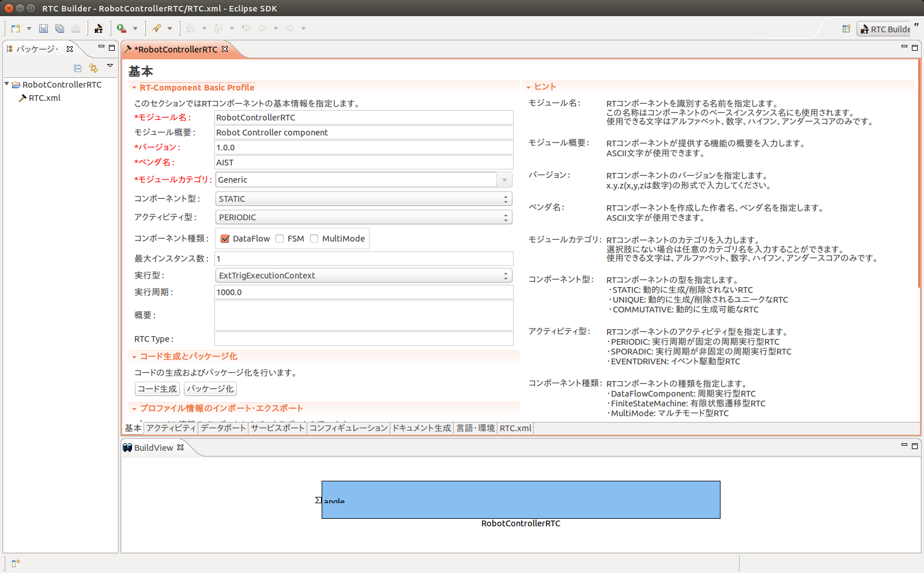Collapse the ヒント hint section
The height and width of the screenshot is (573, 924).
[529, 87]
